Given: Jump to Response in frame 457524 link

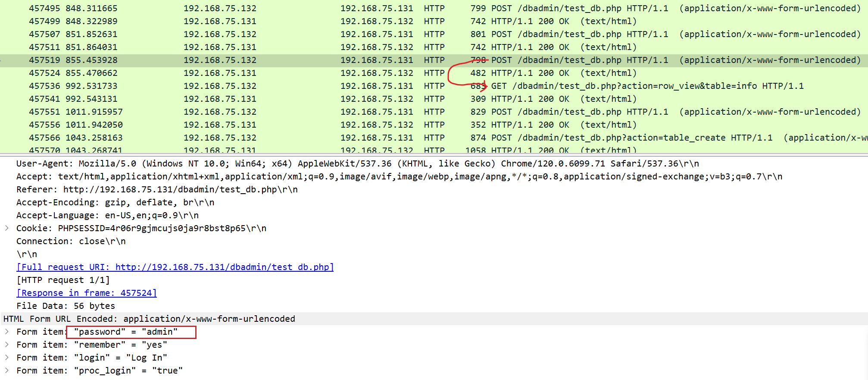Looking at the screenshot, I should [x=87, y=293].
